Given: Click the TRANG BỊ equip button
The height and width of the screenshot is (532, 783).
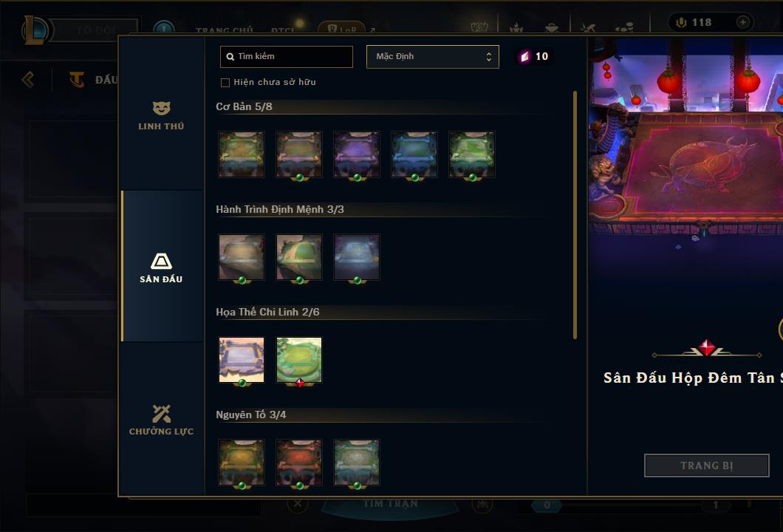Looking at the screenshot, I should [707, 465].
